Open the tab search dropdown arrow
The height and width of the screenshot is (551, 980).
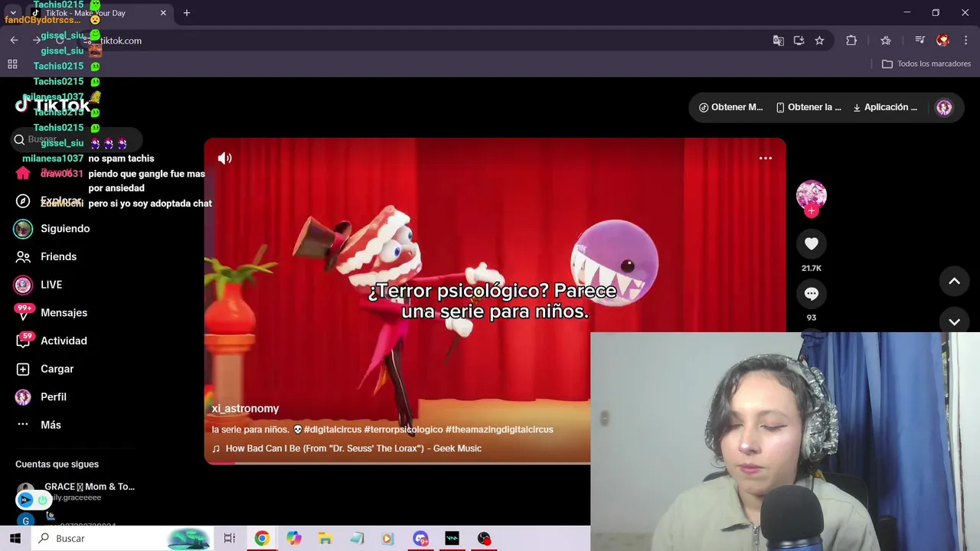(13, 13)
